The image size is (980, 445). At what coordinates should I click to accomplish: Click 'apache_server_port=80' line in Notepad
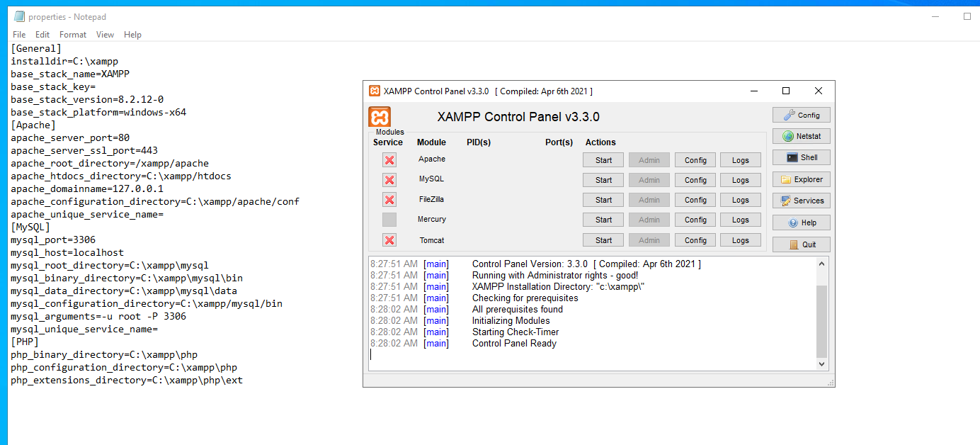click(70, 138)
